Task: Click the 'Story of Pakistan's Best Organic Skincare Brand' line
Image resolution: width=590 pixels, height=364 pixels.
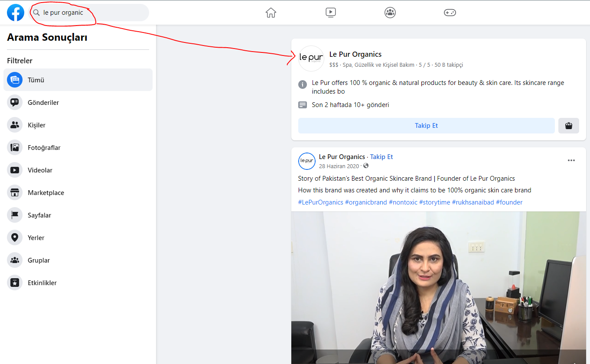Action: click(406, 179)
